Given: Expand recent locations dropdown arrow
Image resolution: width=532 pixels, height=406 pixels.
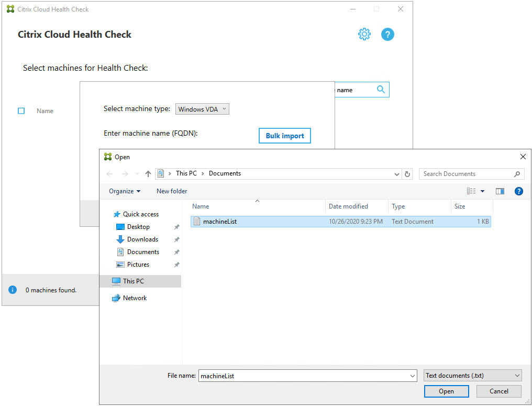Looking at the screenshot, I should [137, 174].
